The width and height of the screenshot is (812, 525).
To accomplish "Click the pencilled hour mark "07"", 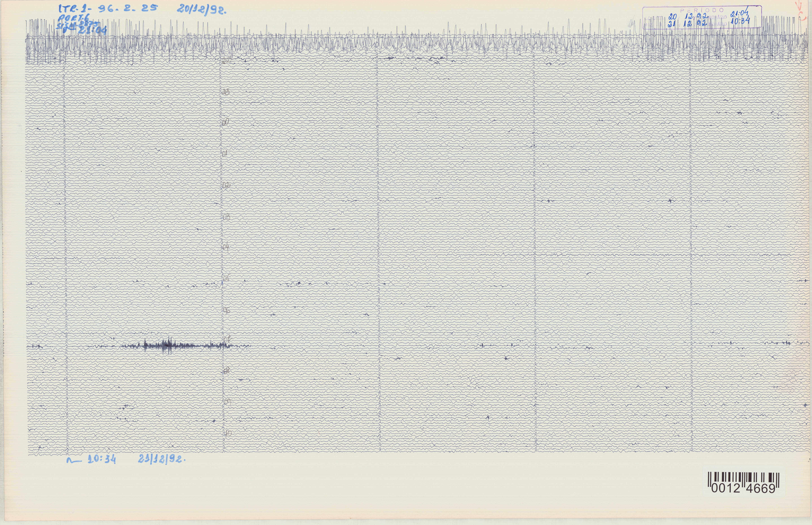I will [228, 339].
